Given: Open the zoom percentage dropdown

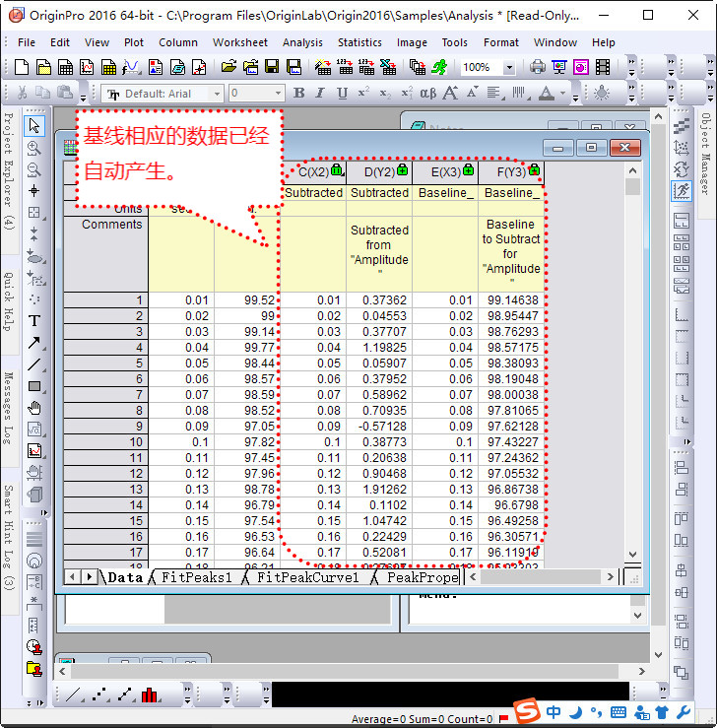Looking at the screenshot, I should (508, 68).
